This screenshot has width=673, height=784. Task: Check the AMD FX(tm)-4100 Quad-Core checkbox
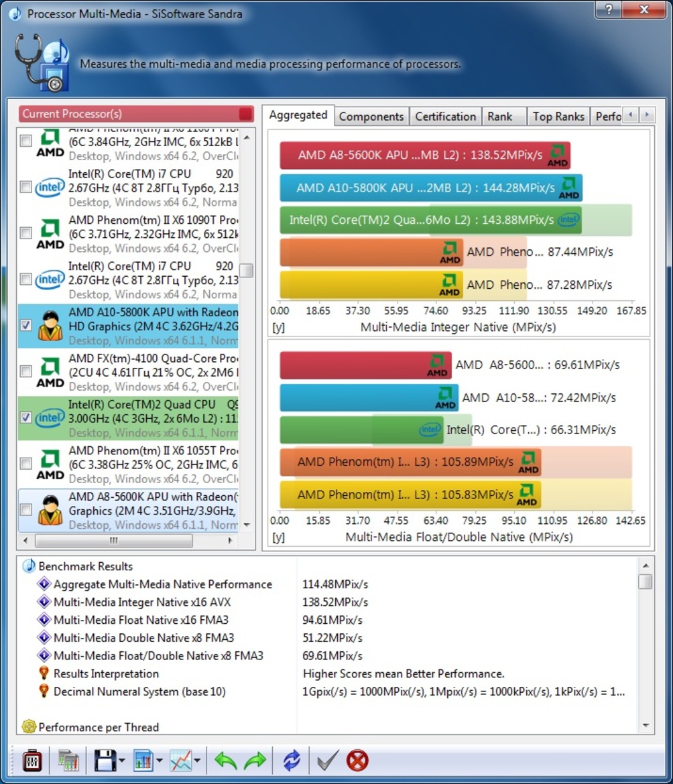click(x=26, y=371)
